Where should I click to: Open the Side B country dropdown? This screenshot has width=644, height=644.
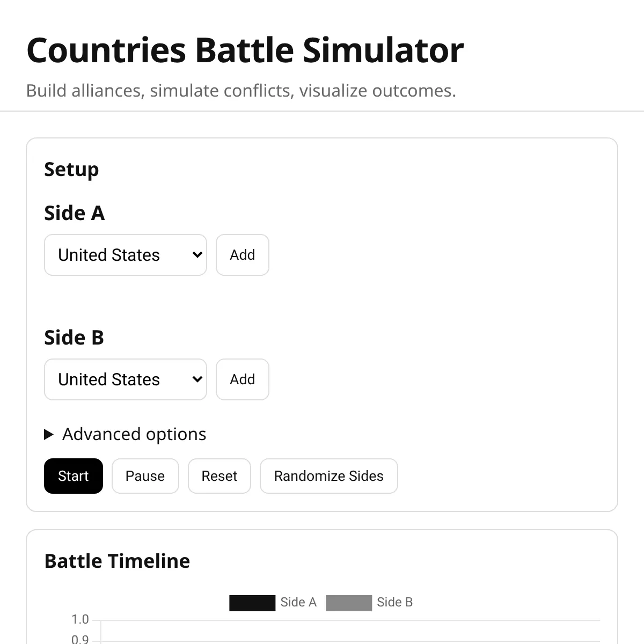pos(125,379)
